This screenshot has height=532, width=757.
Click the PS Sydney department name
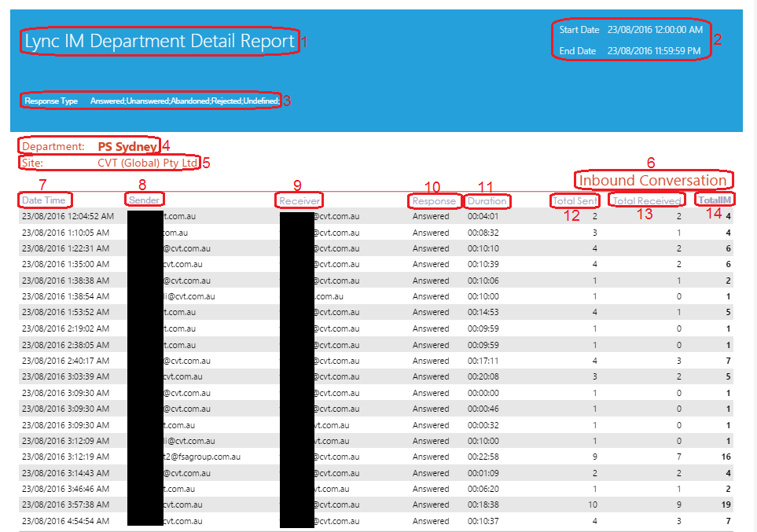[127, 147]
